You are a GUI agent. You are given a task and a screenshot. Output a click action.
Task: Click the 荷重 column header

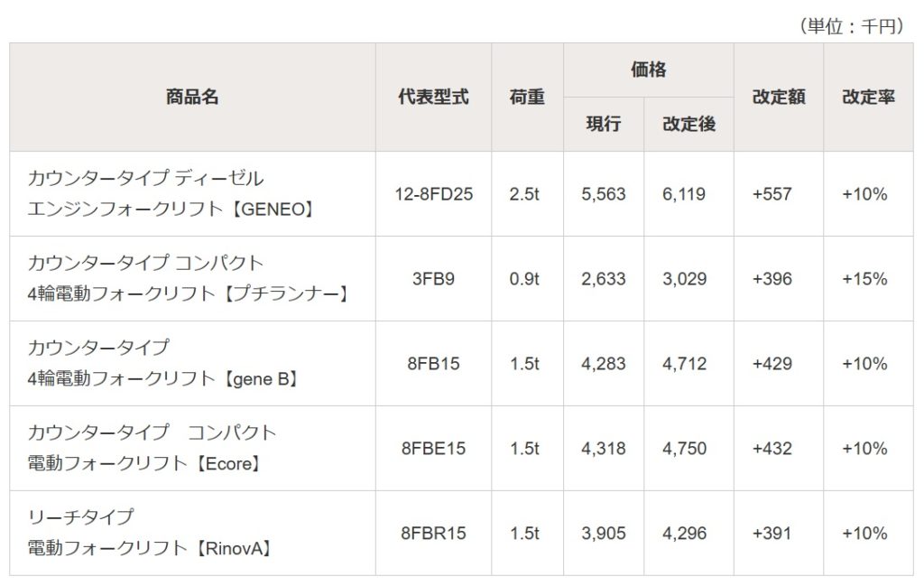tap(527, 98)
